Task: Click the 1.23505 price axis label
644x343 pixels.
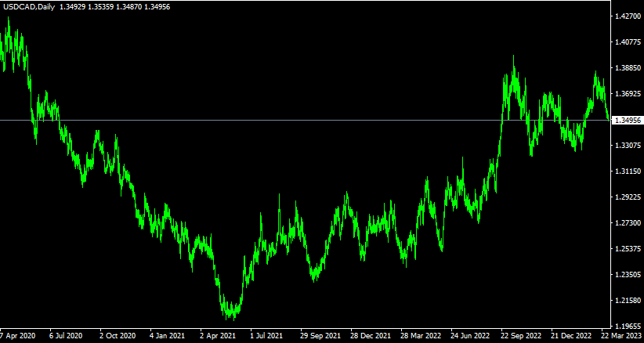Action: click(627, 275)
